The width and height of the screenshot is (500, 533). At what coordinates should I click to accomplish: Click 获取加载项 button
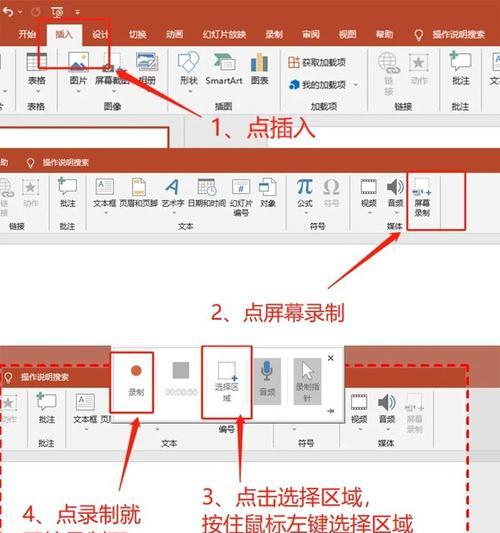pyautogui.click(x=317, y=62)
